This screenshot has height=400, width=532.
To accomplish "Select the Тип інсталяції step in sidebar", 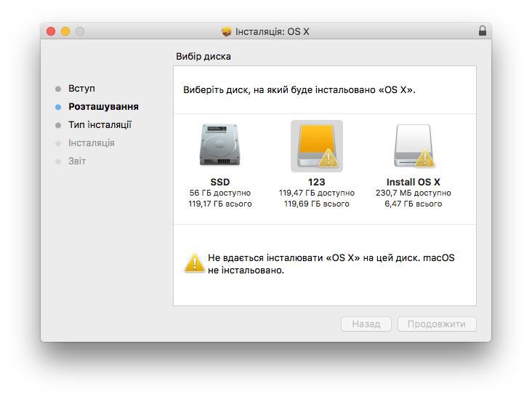I will (x=100, y=124).
